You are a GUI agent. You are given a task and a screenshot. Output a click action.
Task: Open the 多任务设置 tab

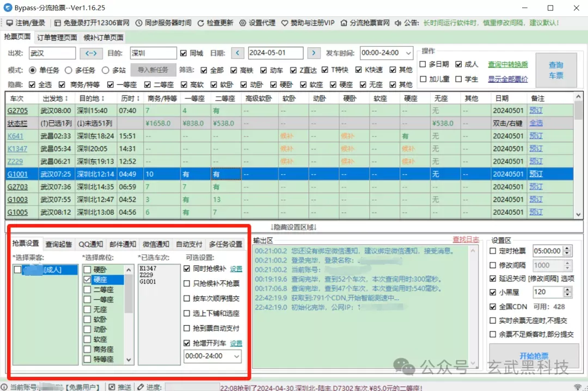click(x=225, y=244)
